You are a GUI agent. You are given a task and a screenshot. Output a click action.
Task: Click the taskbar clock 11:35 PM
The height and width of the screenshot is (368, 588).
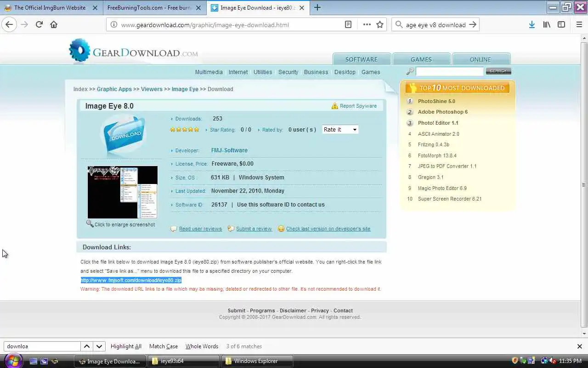coord(571,361)
